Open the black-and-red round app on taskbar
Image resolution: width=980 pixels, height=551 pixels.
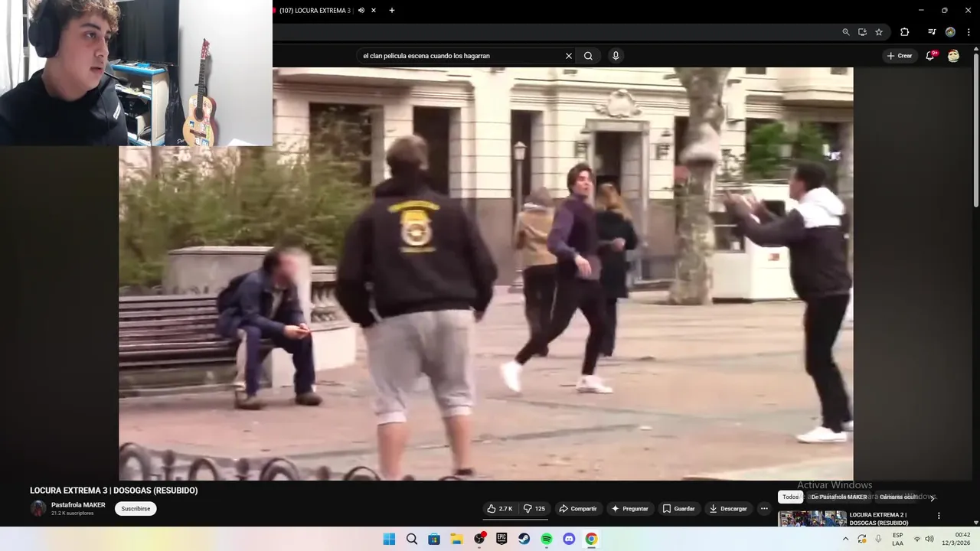[x=479, y=539]
